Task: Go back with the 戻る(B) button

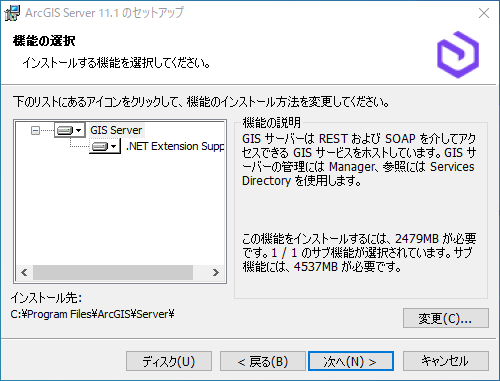Action: 263,361
